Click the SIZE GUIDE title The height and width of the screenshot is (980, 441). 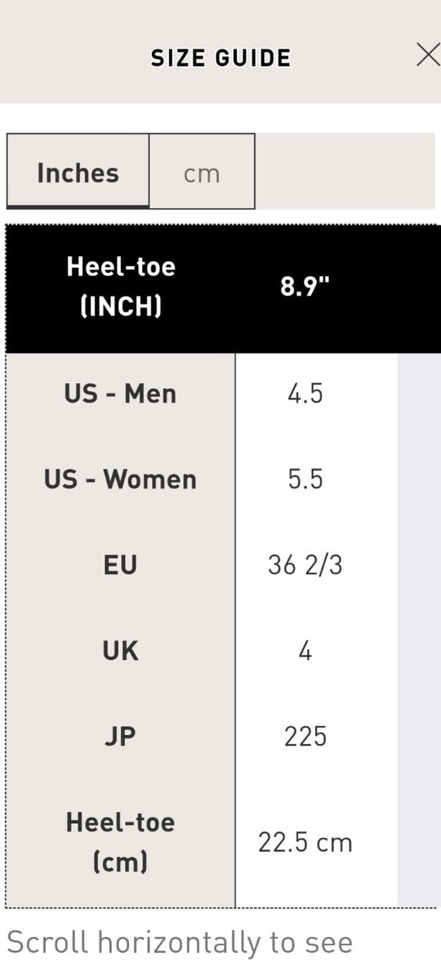coord(220,58)
